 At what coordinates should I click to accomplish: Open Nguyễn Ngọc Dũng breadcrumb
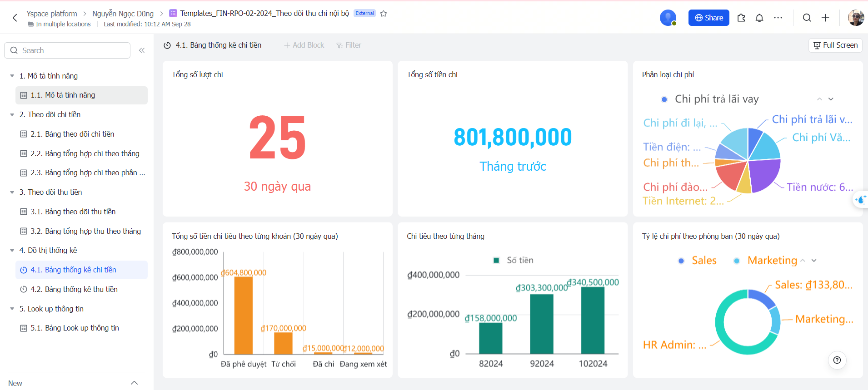point(123,14)
